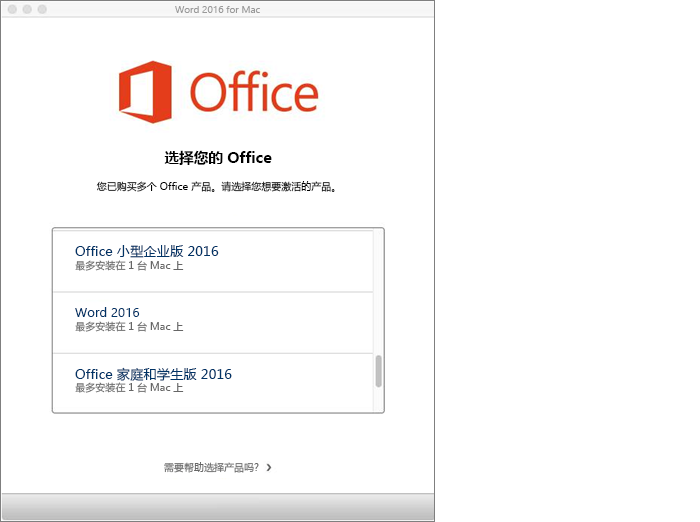Click the gray bottom bar of window

pyautogui.click(x=218, y=506)
